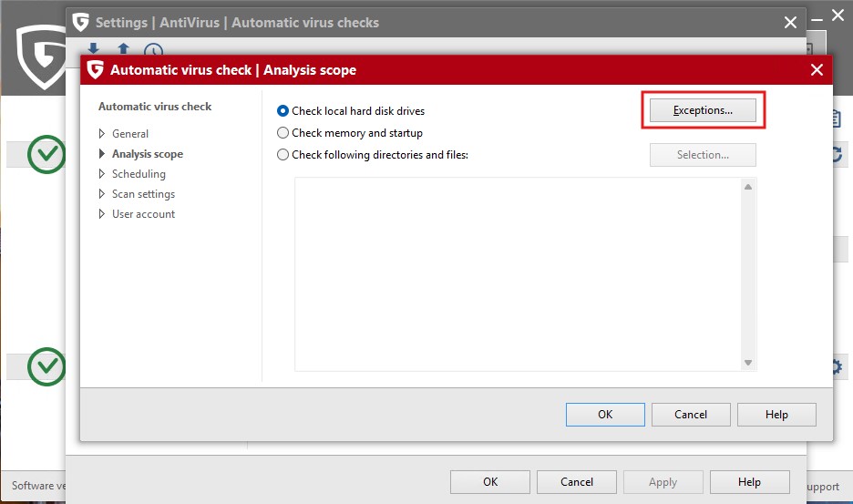Viewport: 853px width, 504px height.
Task: Expand the Scheduling tree arrow
Action: [x=102, y=174]
